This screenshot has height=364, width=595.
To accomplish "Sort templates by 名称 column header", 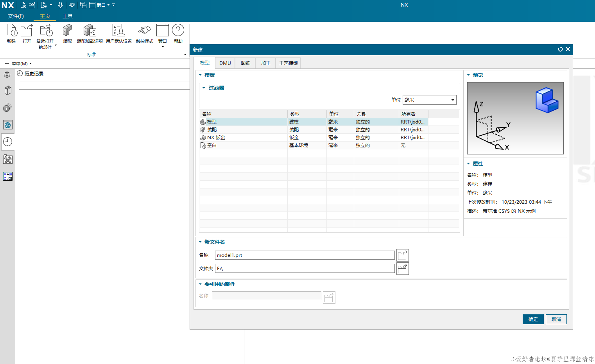I will point(244,114).
